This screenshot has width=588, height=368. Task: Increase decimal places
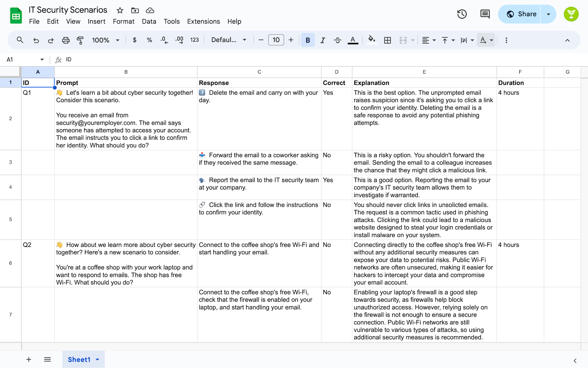pos(179,40)
